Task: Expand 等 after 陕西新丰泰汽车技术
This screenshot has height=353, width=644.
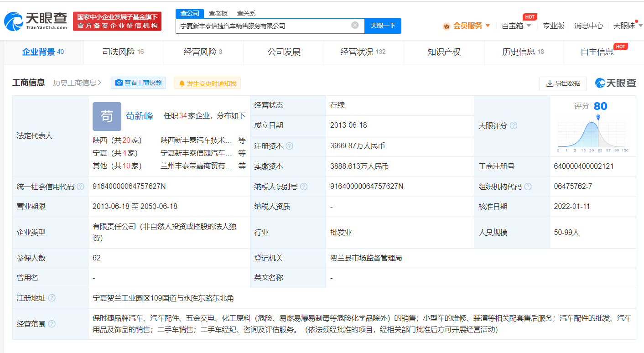Action: tap(242, 140)
